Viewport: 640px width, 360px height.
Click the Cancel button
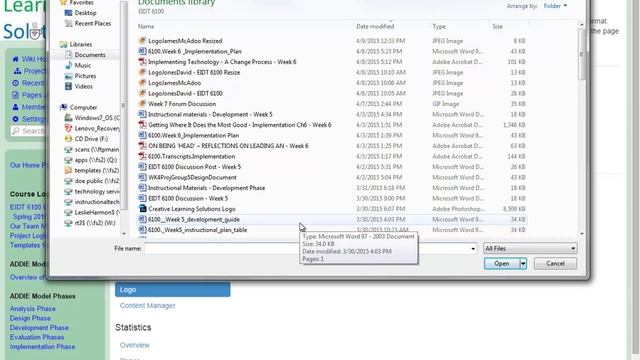(555, 264)
